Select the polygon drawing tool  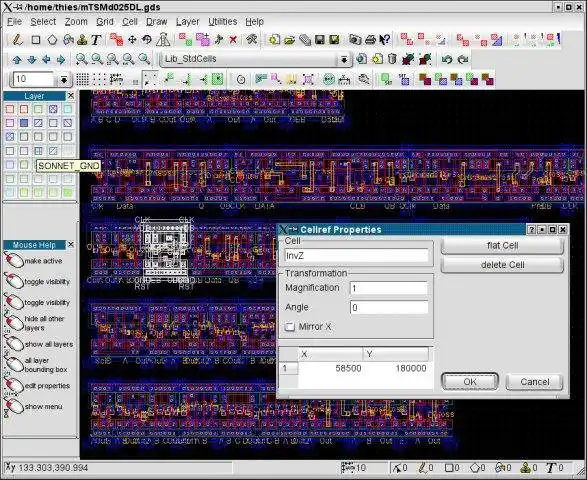[52, 40]
